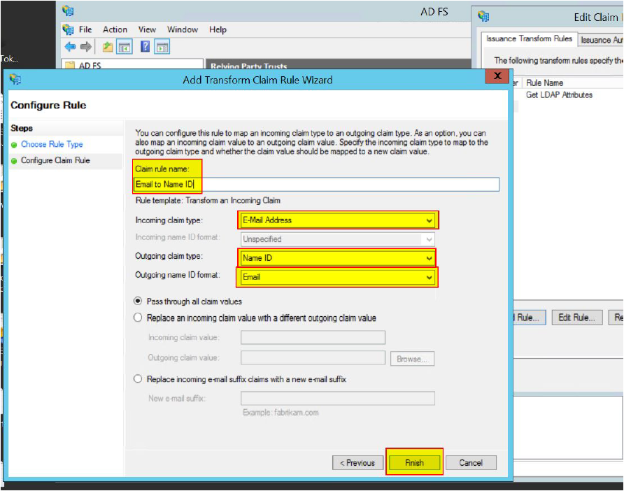Click the Choose Rule Type step
The height and width of the screenshot is (491, 624).
point(53,145)
